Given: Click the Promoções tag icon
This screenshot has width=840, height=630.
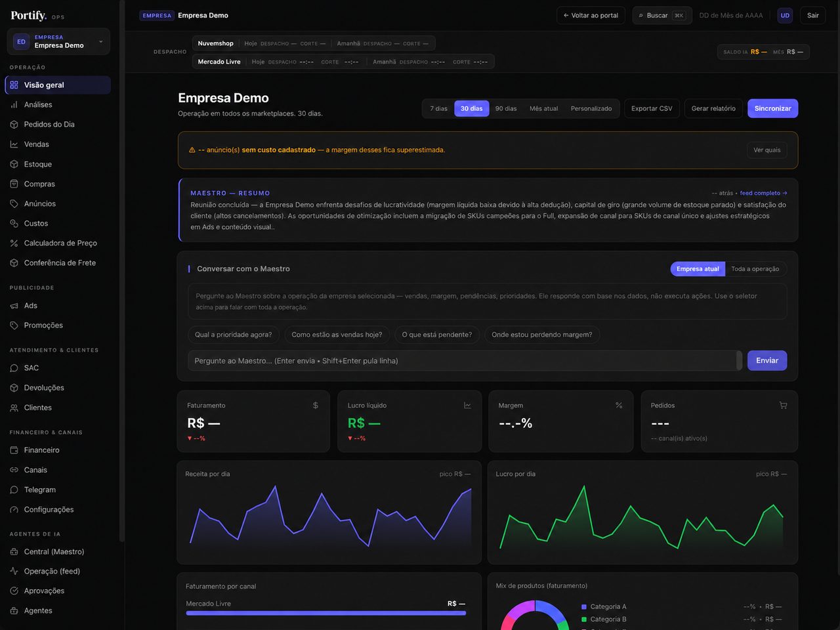Looking at the screenshot, I should pos(14,325).
